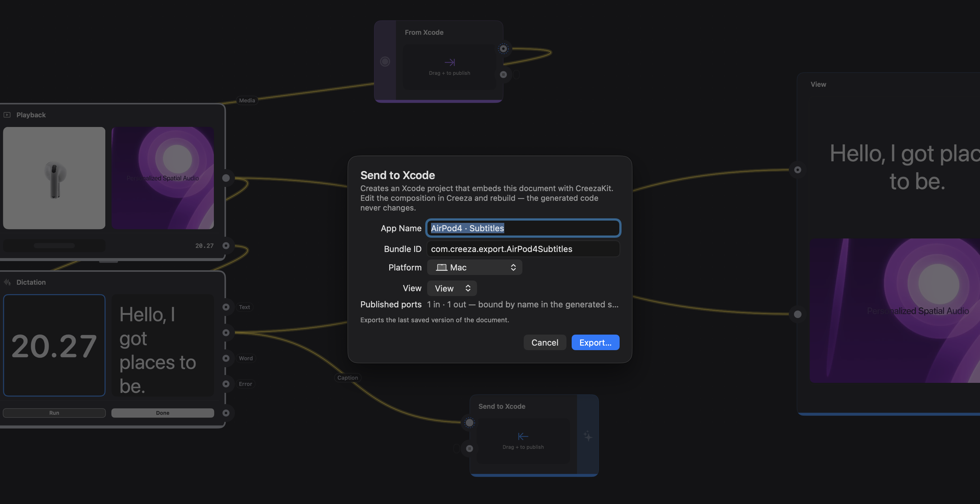This screenshot has width=980, height=504.
Task: Click the 20.27 timecode in Playback
Action: coord(204,246)
